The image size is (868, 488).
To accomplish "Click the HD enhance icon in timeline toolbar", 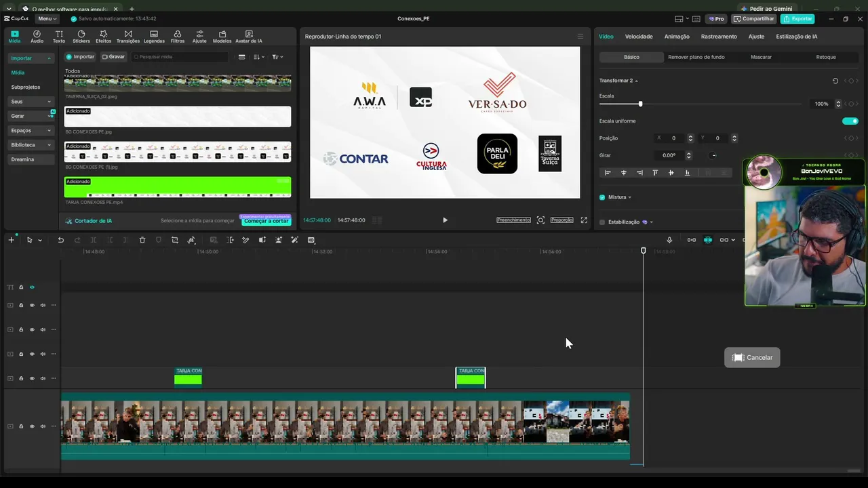I will (311, 240).
